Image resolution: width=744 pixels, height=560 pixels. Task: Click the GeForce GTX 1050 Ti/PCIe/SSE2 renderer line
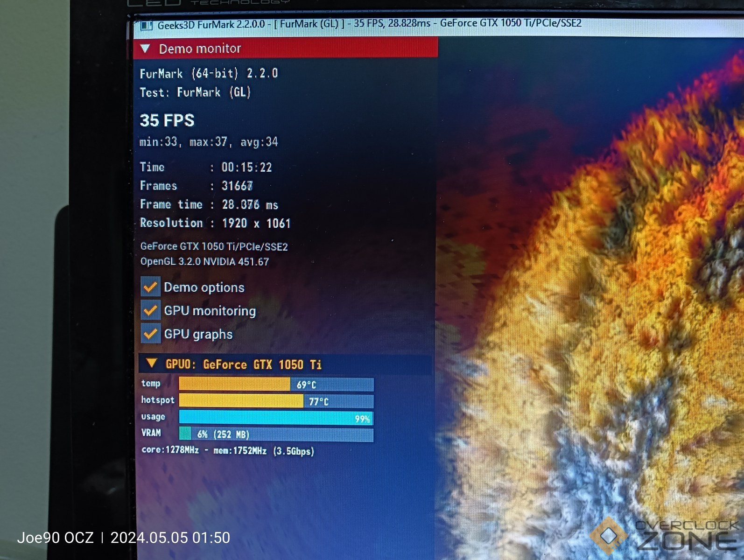[214, 246]
